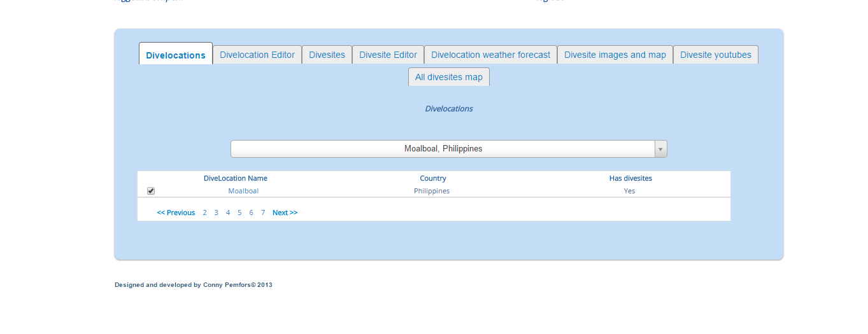Click the italic Divelocations heading text
The image size is (868, 334).
point(449,109)
